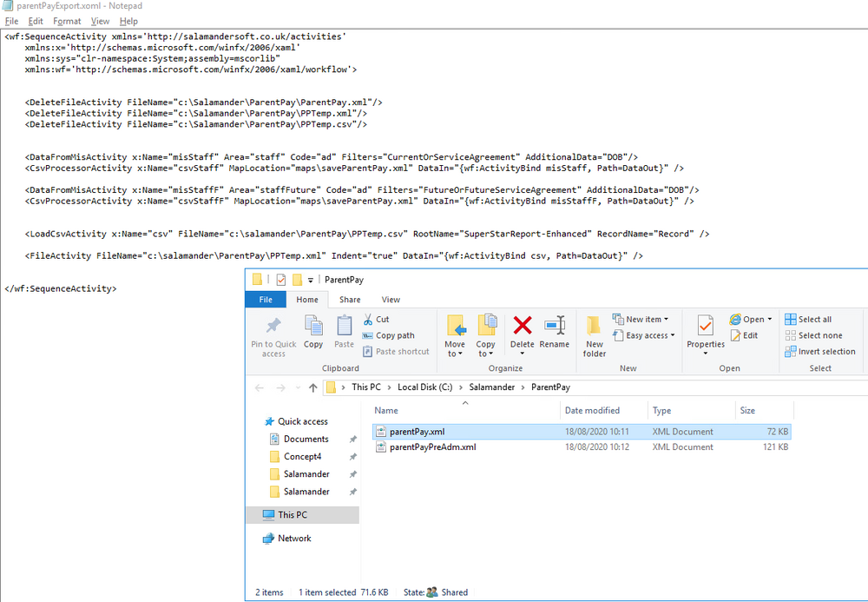The image size is (868, 602).
Task: Click the Notepad title bar icon
Action: tap(8, 5)
